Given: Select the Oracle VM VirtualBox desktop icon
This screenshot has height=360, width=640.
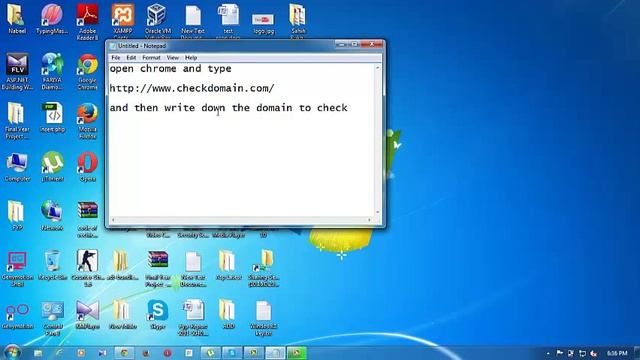Looking at the screenshot, I should point(158,21).
